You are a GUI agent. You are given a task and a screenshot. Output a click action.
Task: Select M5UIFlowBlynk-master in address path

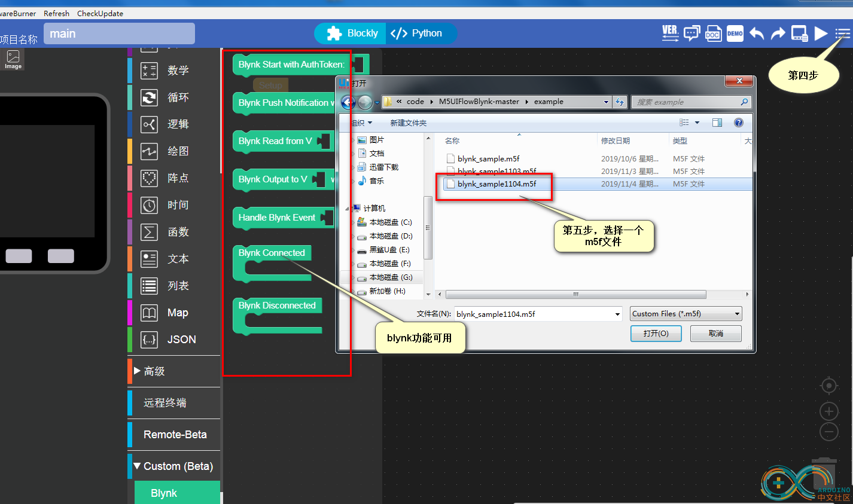tap(479, 102)
